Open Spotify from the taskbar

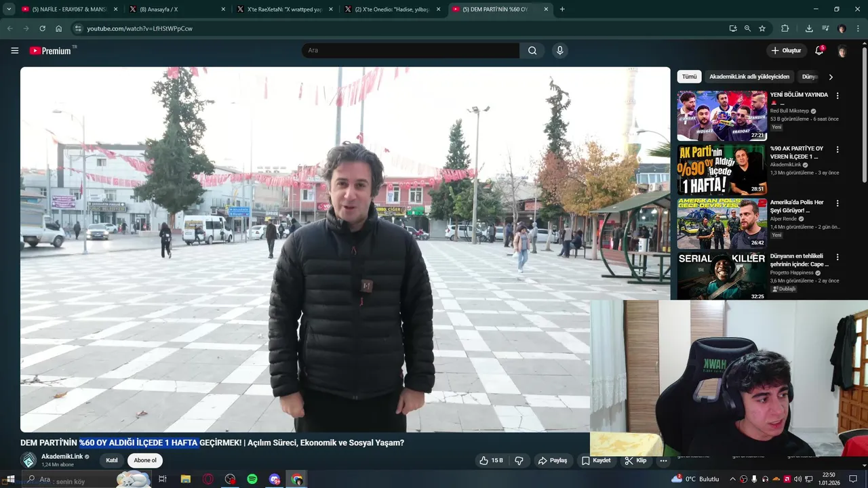(x=252, y=479)
